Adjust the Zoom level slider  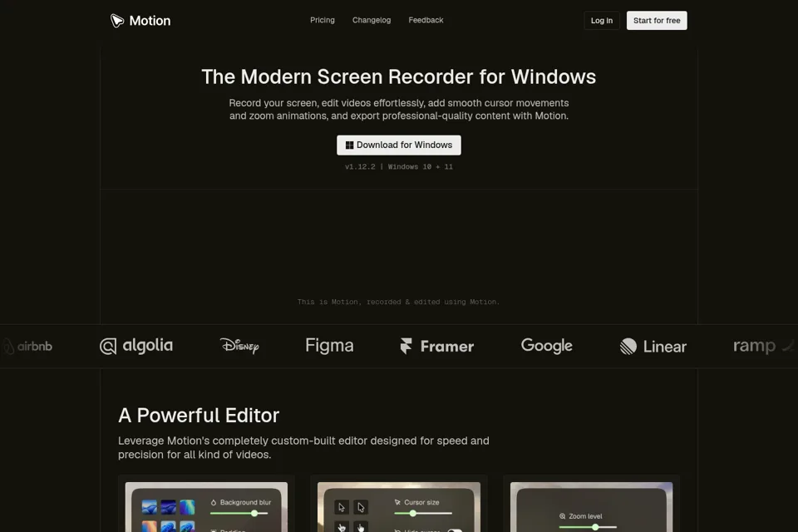pyautogui.click(x=588, y=527)
